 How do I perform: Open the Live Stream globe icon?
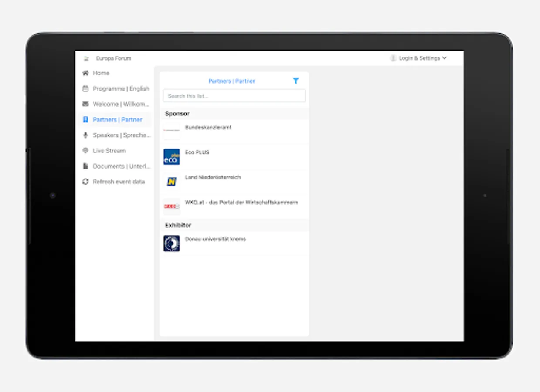(85, 150)
